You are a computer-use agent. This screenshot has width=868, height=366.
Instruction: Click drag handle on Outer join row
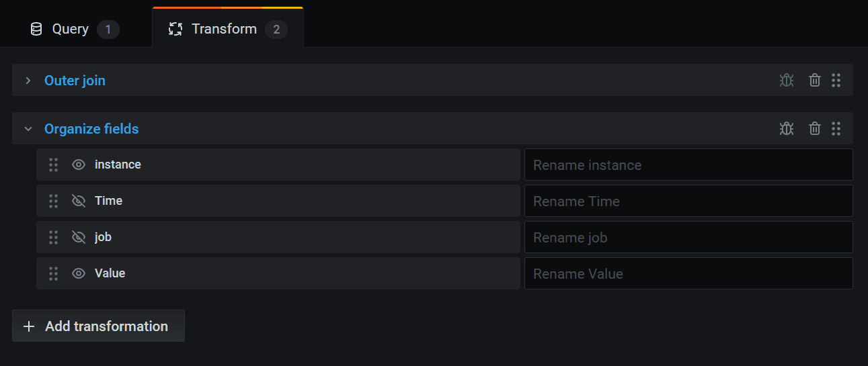pyautogui.click(x=836, y=81)
